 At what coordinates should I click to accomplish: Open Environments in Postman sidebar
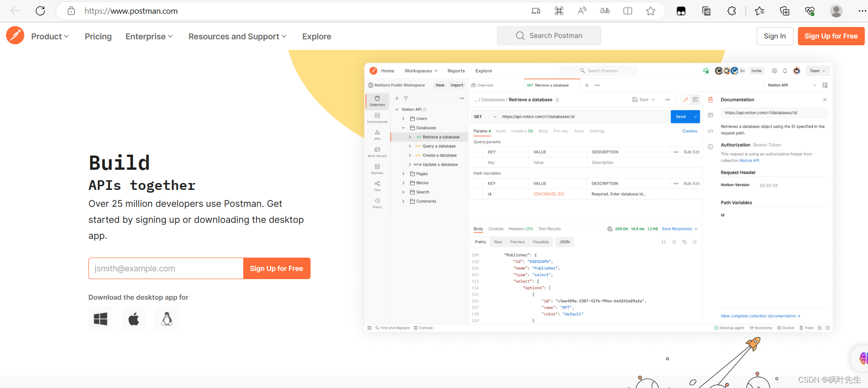377,118
